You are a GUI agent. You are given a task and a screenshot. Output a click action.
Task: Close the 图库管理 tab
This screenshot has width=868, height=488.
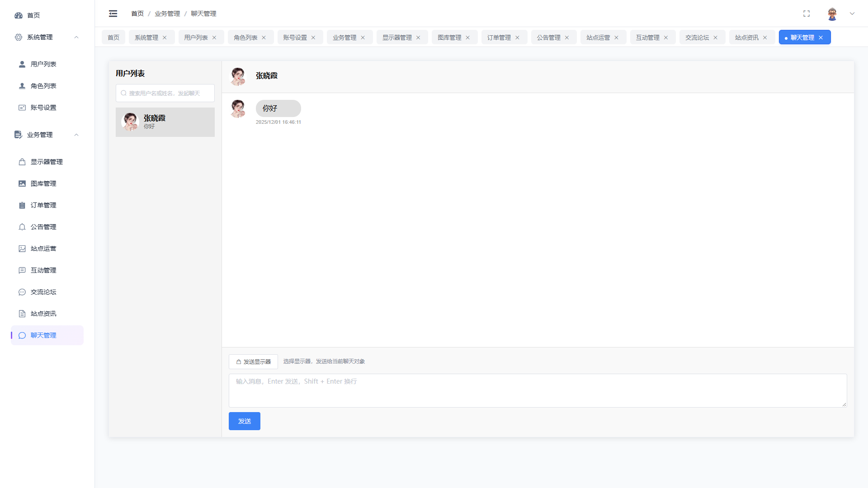(468, 38)
